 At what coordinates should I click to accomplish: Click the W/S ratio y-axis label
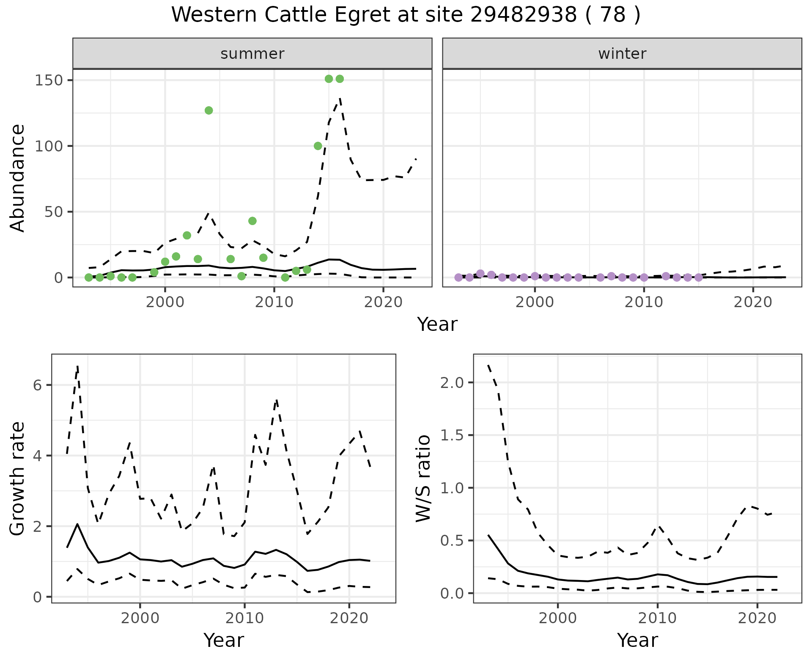coord(423,478)
